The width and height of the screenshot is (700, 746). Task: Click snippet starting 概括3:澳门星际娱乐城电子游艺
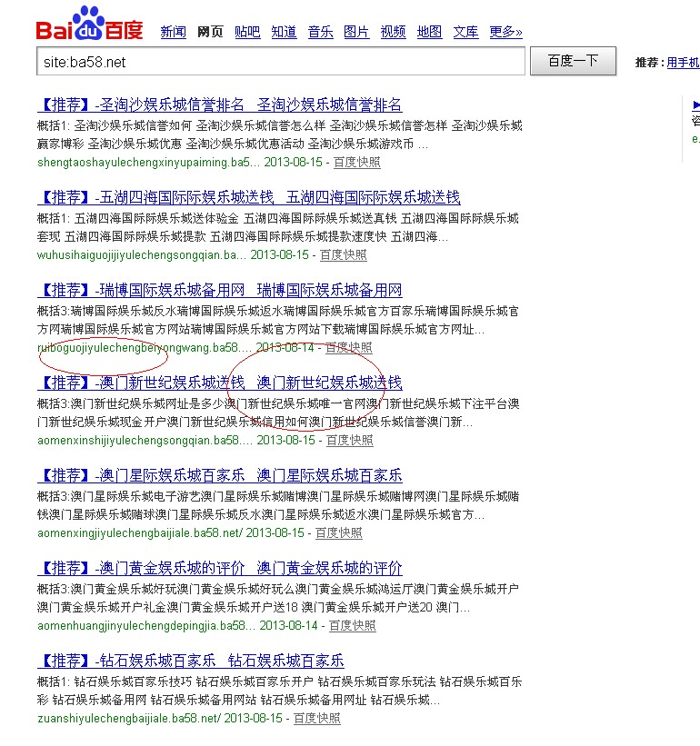coord(278,506)
